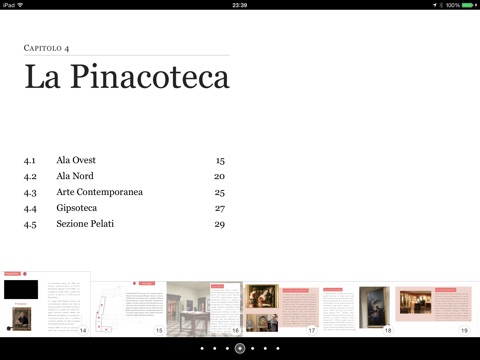Open page 16 thumbnail with room photo
Screen dimensions: 480x360
205,309
